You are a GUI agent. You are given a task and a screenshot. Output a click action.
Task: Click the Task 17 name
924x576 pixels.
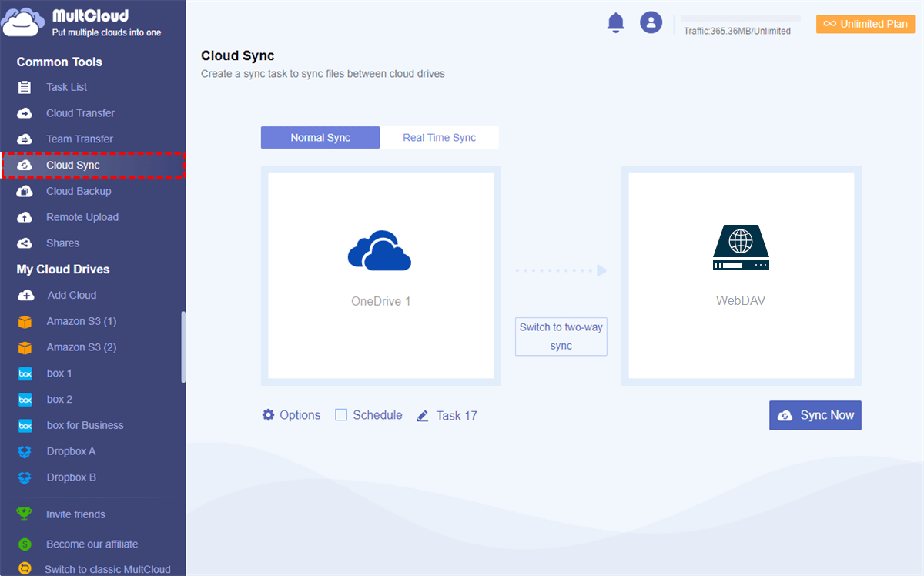[x=457, y=416]
